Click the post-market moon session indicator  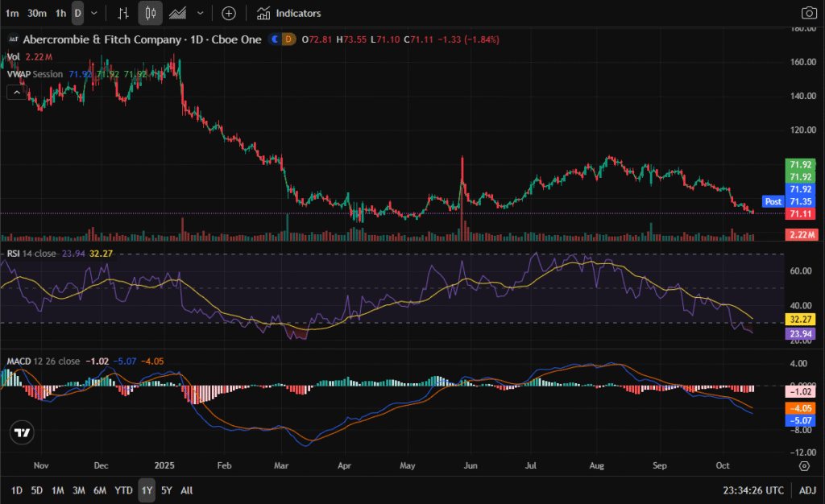276,39
